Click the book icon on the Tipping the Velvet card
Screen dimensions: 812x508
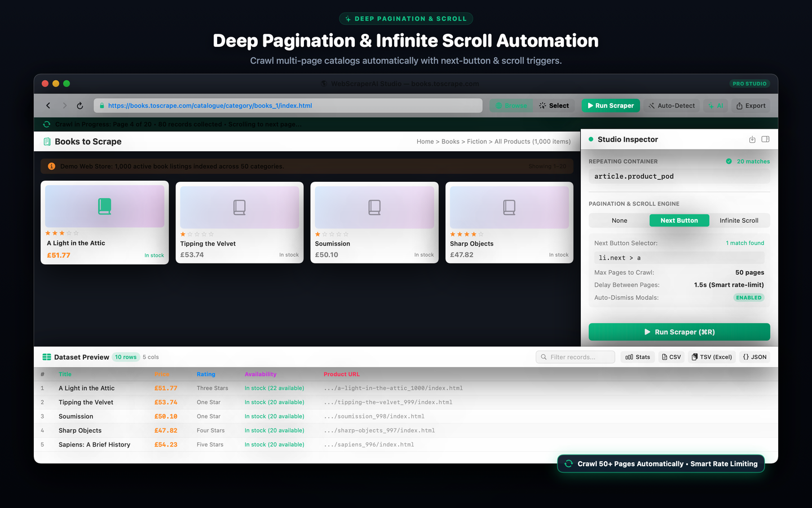(240, 207)
